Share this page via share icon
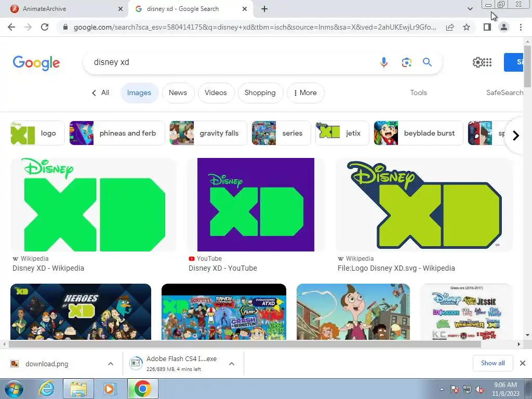 pyautogui.click(x=450, y=27)
